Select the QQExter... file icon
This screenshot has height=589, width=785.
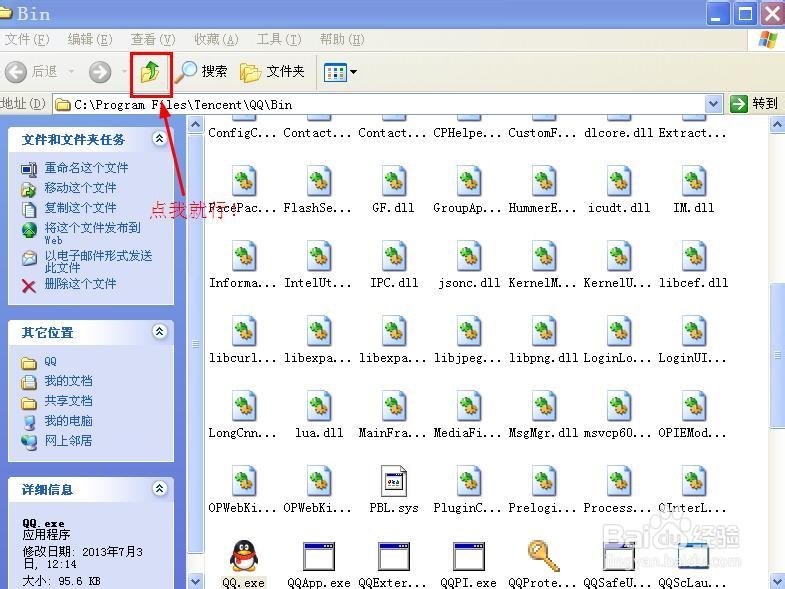(x=394, y=556)
